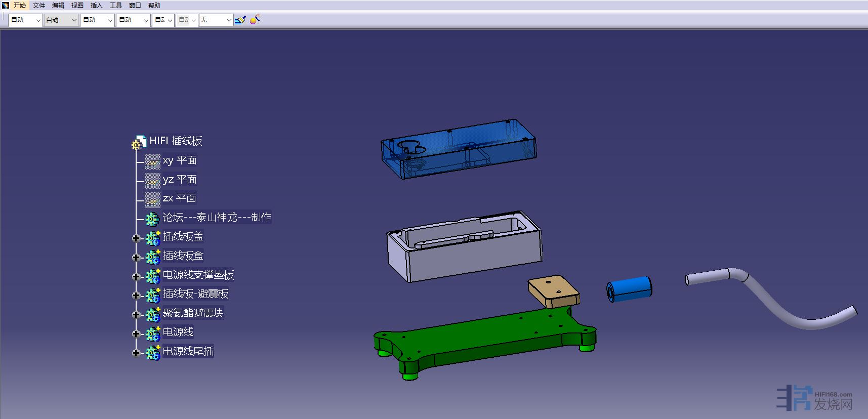
Task: Select the yz 平面 plane icon
Action: click(152, 180)
